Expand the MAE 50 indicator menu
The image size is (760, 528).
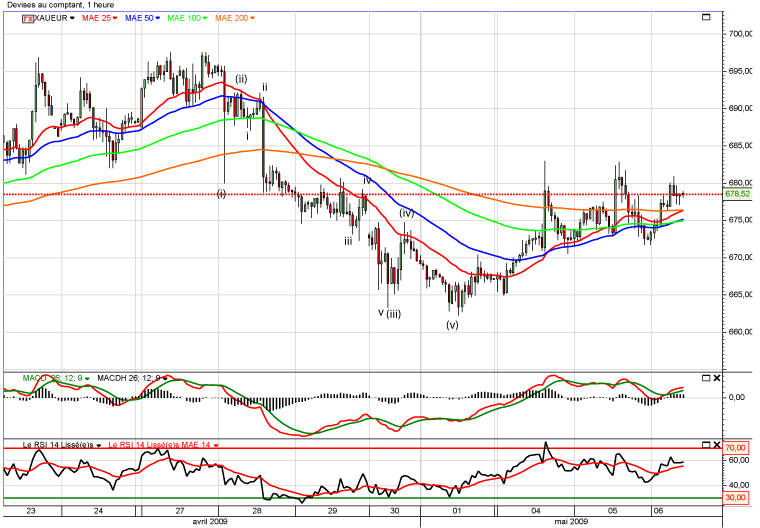(159, 19)
